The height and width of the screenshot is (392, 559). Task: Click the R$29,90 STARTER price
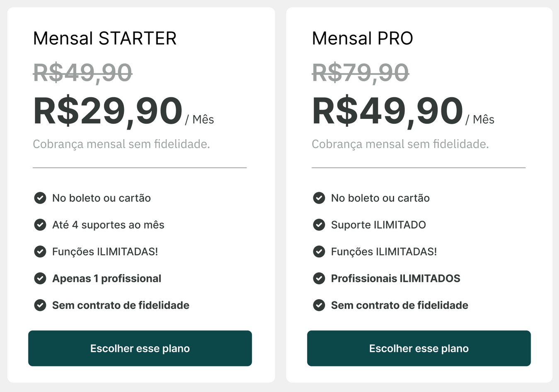click(x=108, y=111)
